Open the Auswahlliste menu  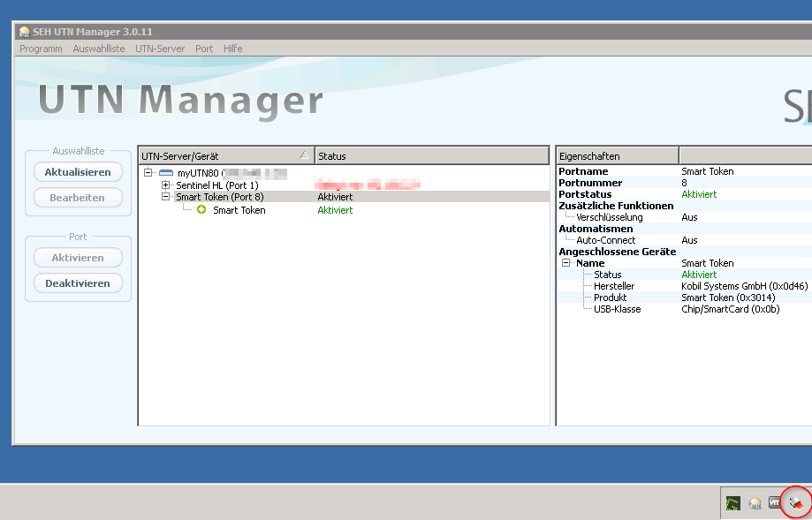click(99, 49)
